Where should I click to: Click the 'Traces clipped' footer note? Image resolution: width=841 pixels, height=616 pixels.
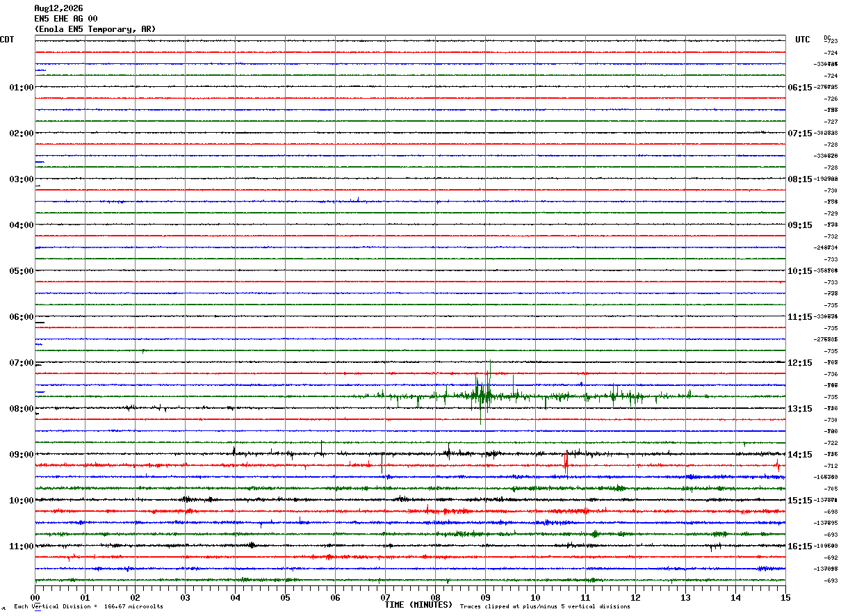(545, 606)
